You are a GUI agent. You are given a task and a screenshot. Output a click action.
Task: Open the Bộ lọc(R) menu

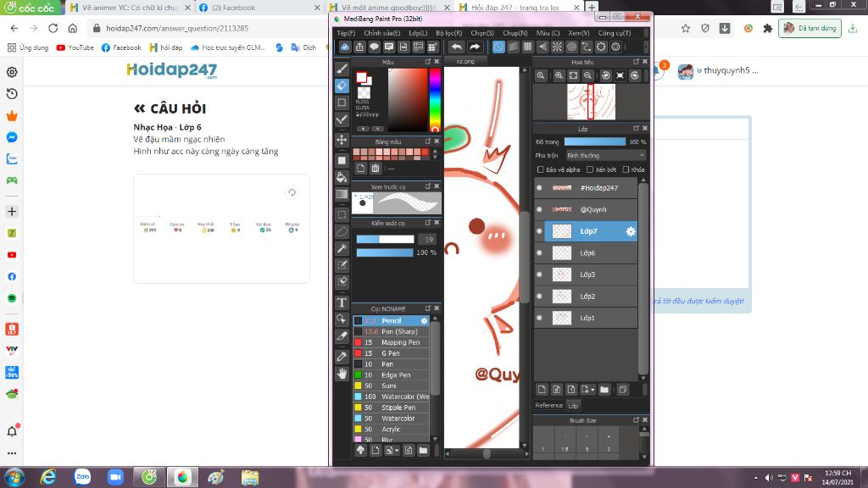click(449, 33)
